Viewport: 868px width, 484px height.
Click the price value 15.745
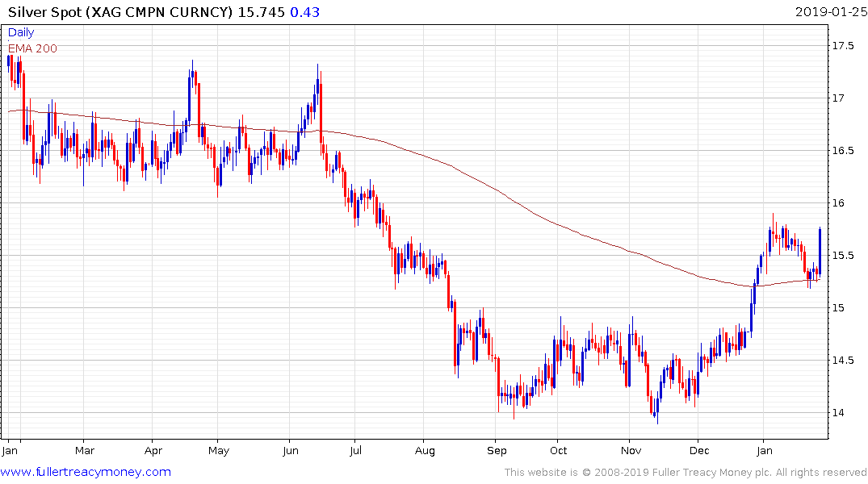(262, 12)
